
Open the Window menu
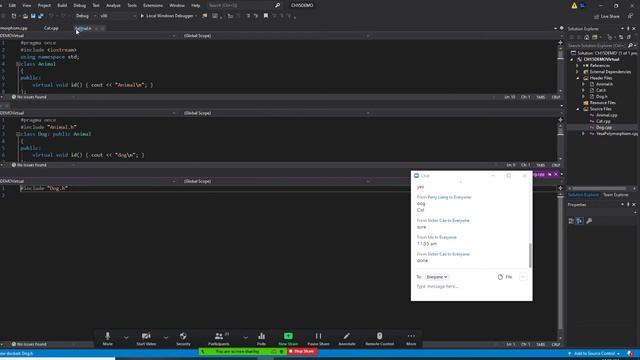click(x=177, y=5)
